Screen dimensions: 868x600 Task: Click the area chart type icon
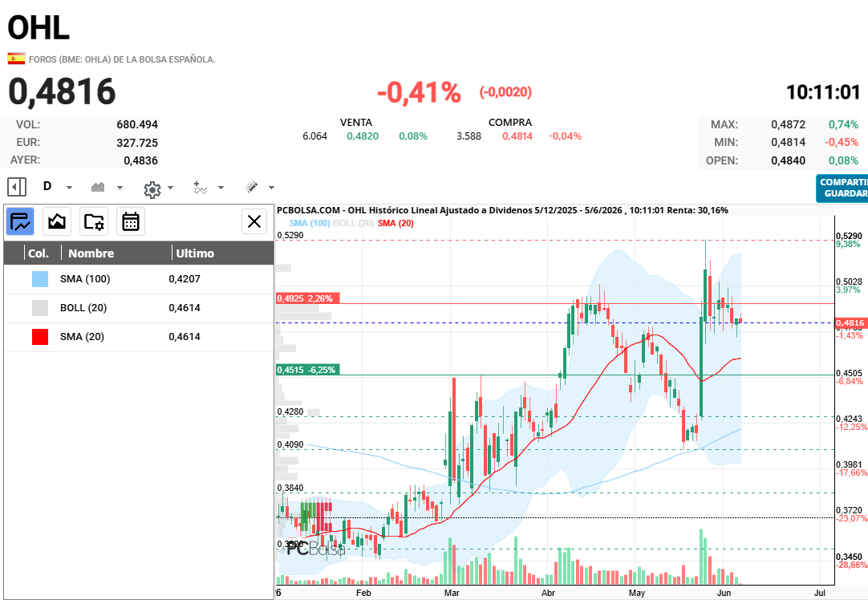(x=98, y=187)
